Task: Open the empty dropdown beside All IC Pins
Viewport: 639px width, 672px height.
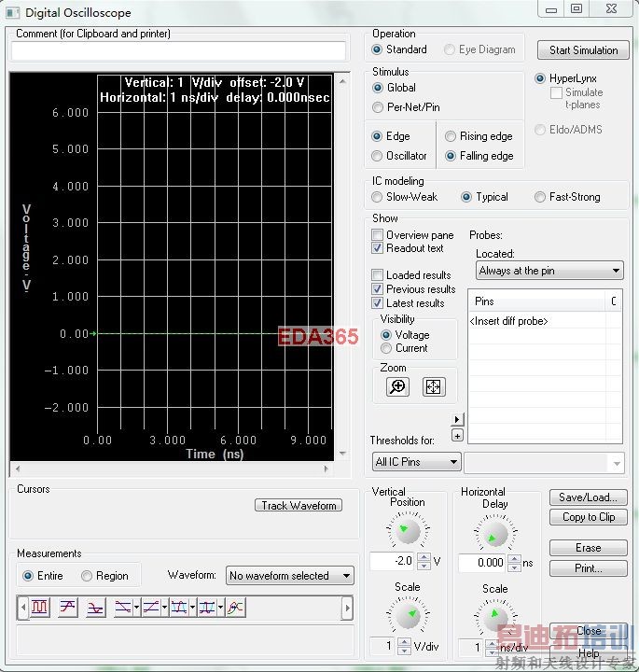Action: point(545,463)
